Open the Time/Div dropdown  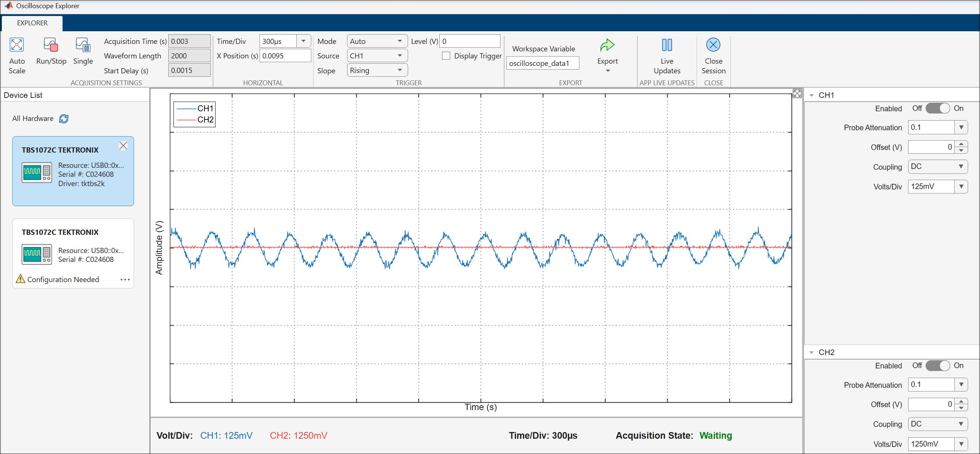pos(303,41)
